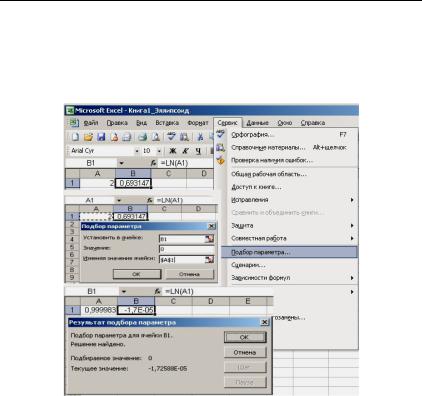The image size is (422, 396).
Task: Open the Файл menu
Action: pyautogui.click(x=91, y=123)
